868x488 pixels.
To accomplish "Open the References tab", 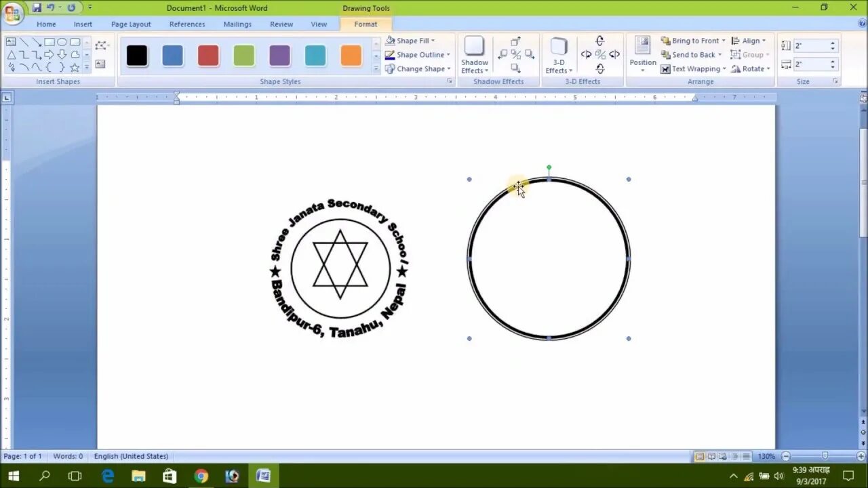I will coord(187,24).
